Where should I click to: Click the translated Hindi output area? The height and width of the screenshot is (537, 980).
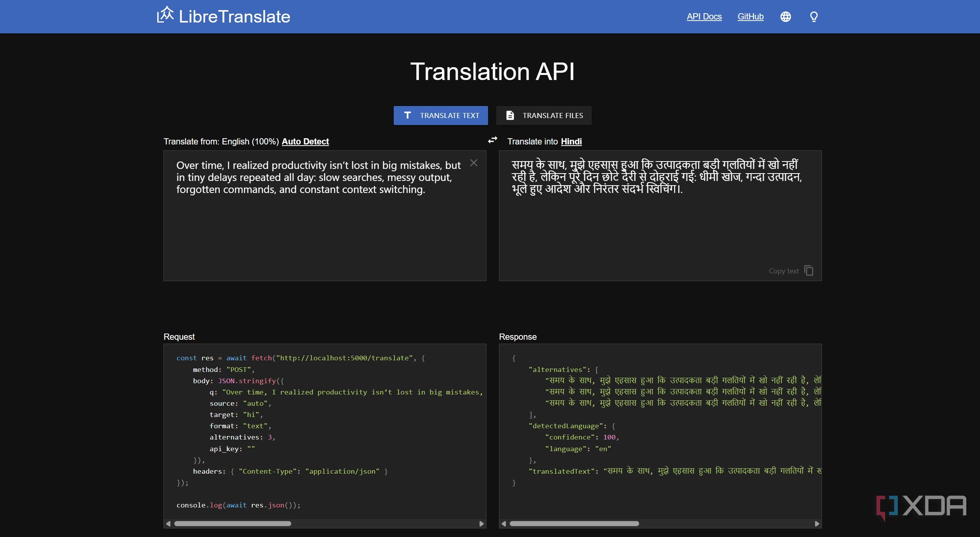[x=660, y=215]
